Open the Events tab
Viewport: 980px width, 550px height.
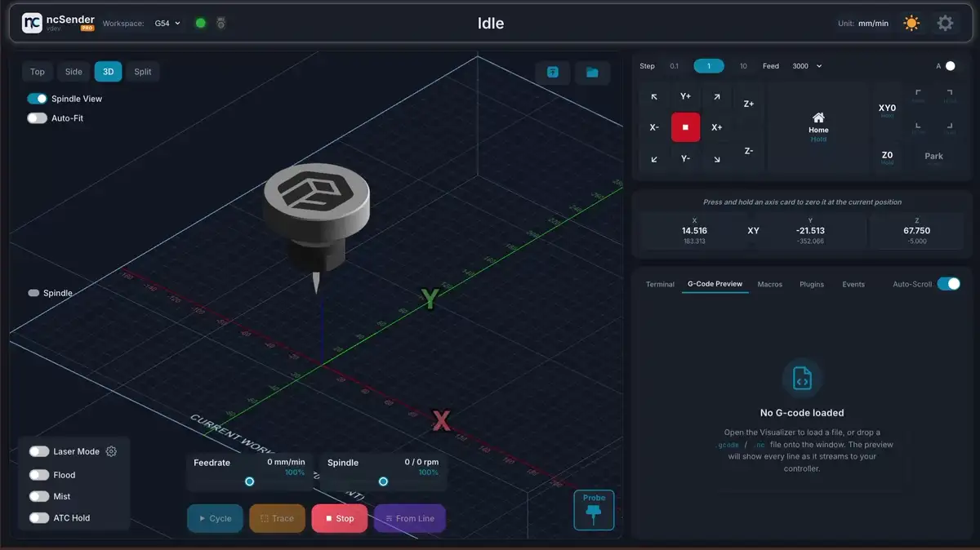click(853, 284)
